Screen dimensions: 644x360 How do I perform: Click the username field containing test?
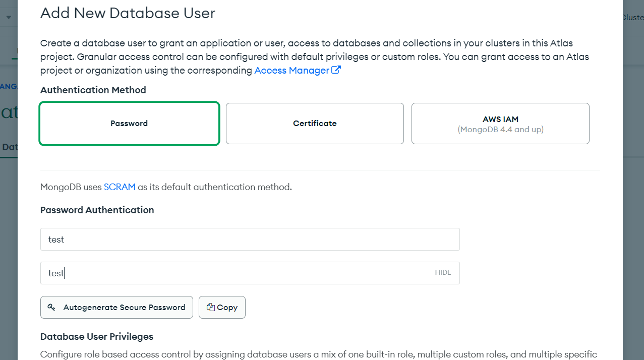(x=250, y=239)
